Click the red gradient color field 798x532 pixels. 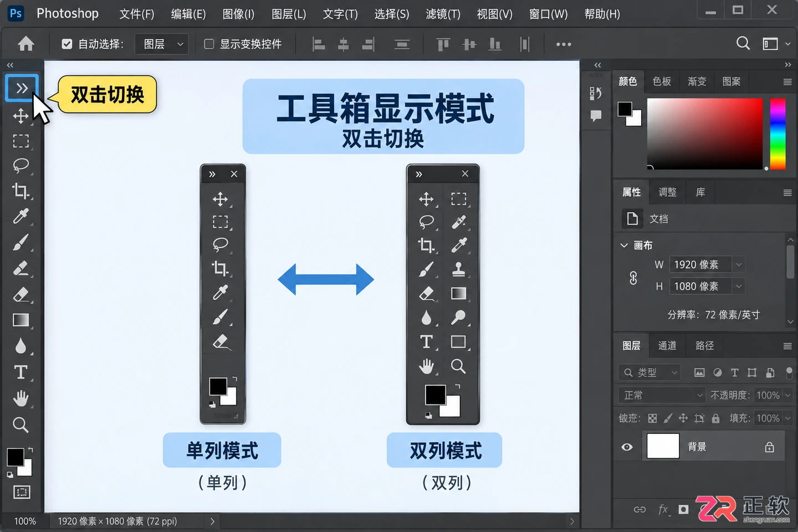[x=705, y=134]
